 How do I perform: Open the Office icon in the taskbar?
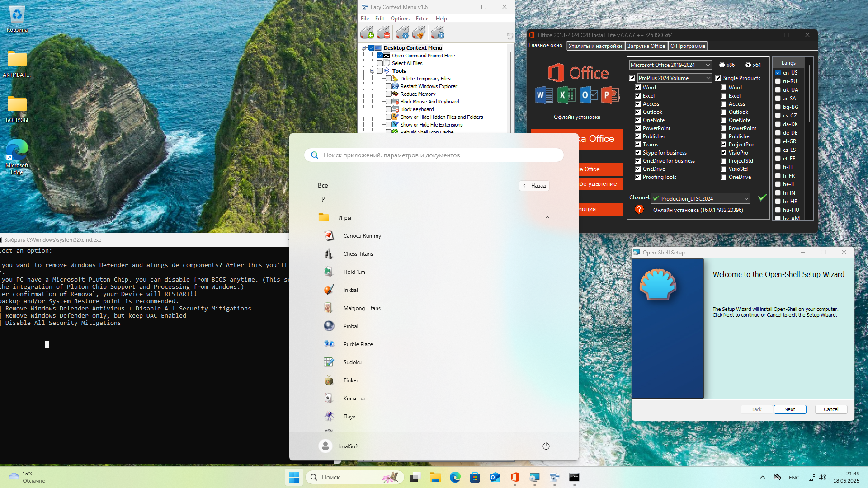514,477
